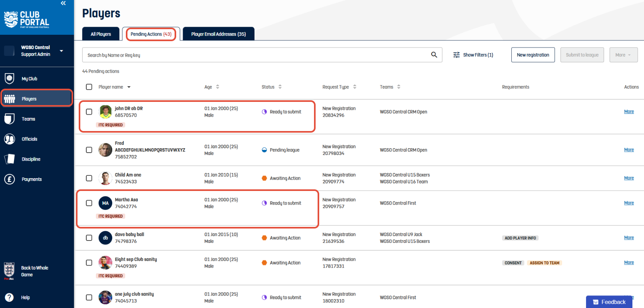Image resolution: width=644 pixels, height=308 pixels.
Task: Click the search magnifier icon
Action: 434,55
